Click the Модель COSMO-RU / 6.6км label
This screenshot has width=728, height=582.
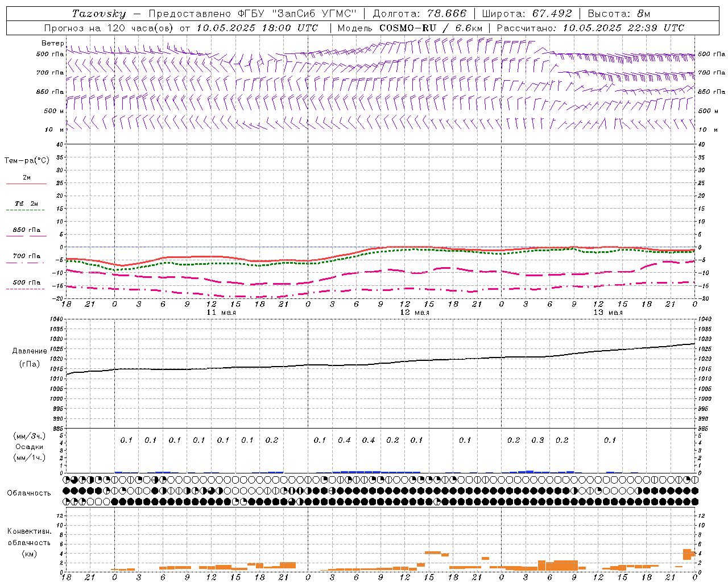(x=410, y=28)
